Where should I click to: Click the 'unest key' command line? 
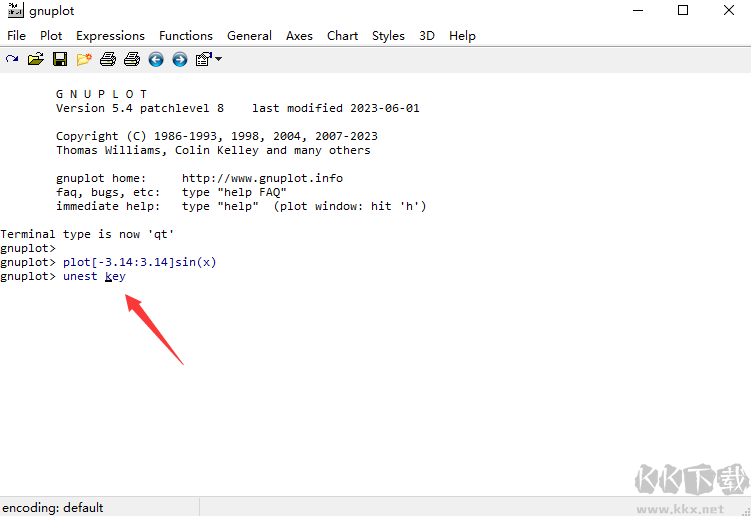94,276
